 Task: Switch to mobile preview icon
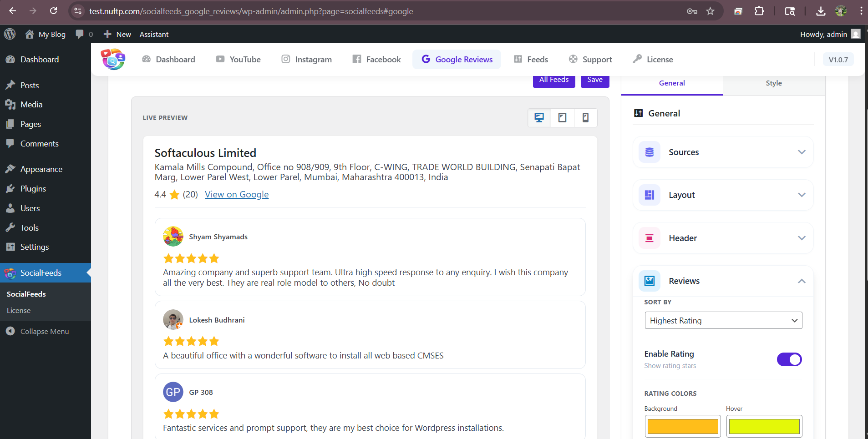click(585, 118)
